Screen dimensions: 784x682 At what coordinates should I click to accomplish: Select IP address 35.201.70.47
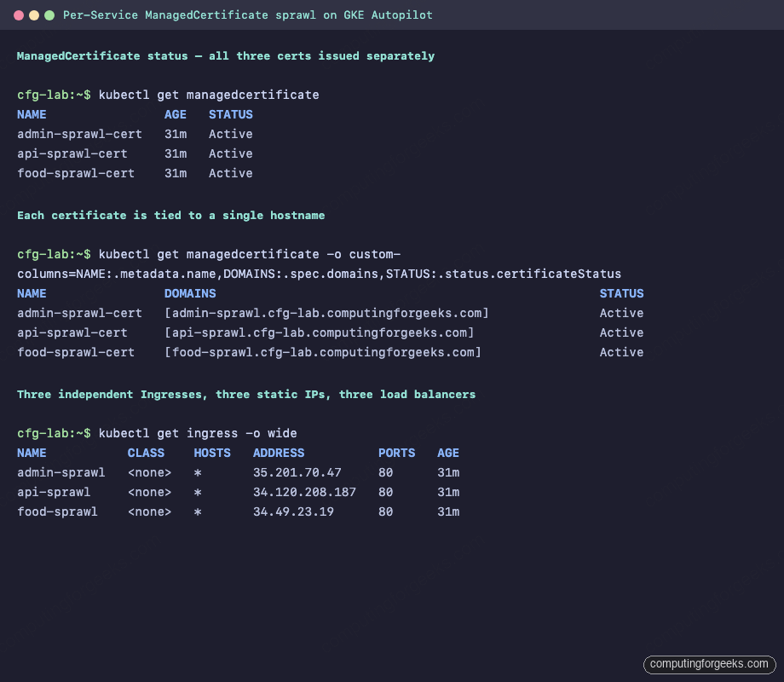[297, 472]
